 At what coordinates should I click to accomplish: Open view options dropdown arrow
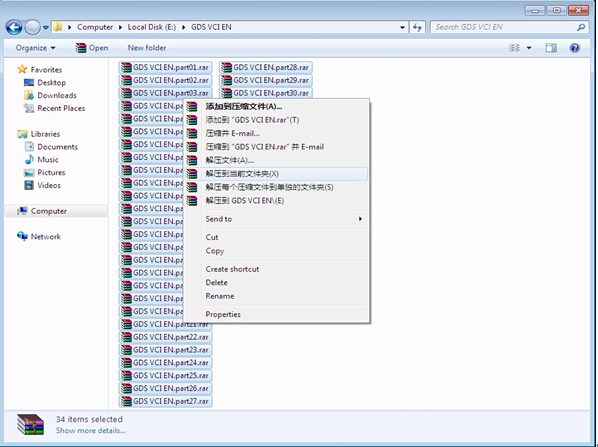[x=529, y=48]
